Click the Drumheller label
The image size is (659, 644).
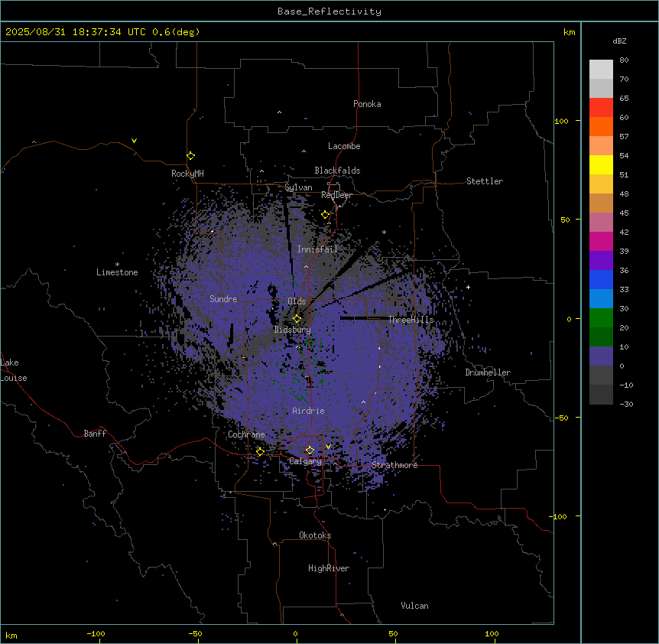pos(488,372)
